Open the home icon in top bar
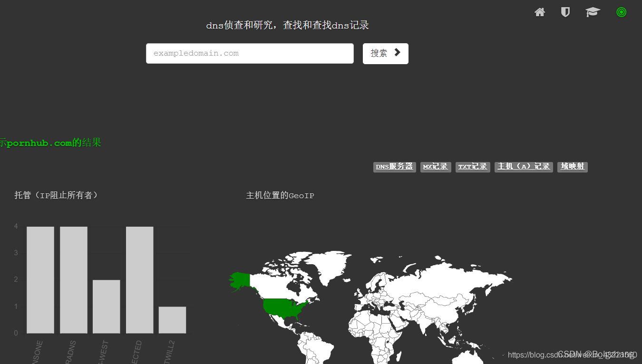This screenshot has height=364, width=642. (x=540, y=12)
